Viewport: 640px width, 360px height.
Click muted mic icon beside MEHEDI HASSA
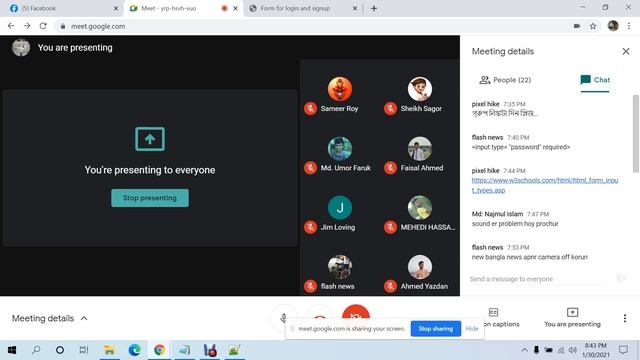[390, 227]
